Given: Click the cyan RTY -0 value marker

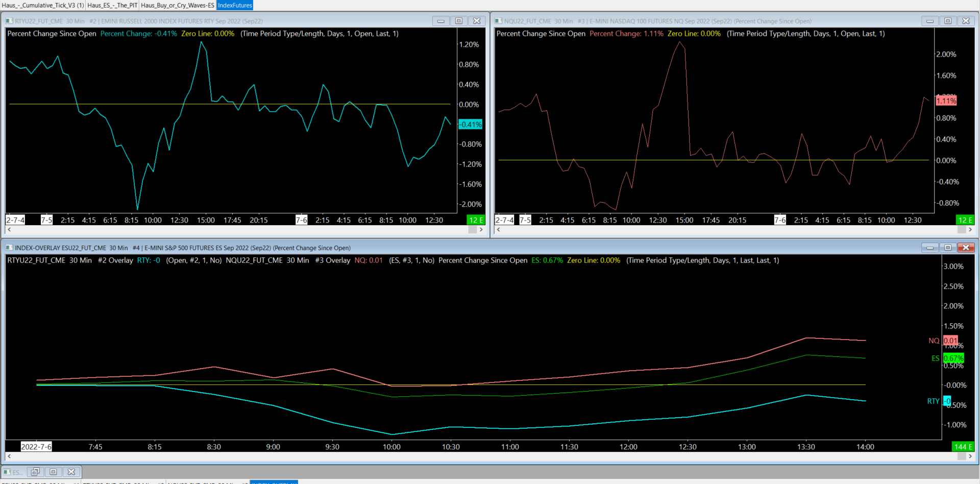Looking at the screenshot, I should (x=947, y=401).
